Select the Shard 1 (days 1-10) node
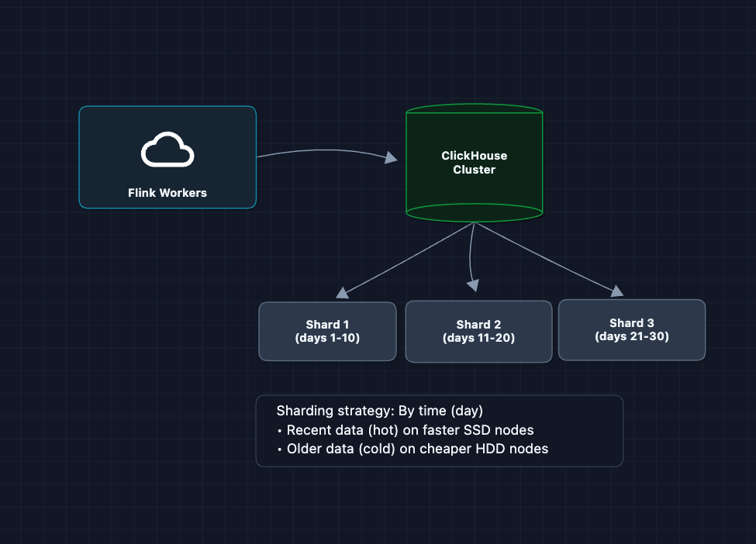This screenshot has width=756, height=544. click(x=327, y=332)
